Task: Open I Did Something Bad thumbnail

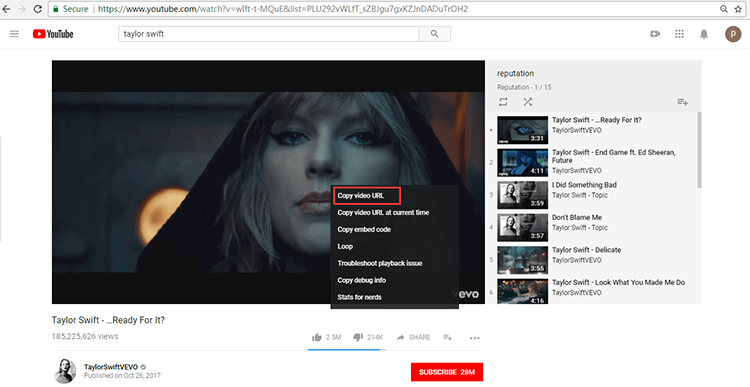Action: (x=522, y=195)
